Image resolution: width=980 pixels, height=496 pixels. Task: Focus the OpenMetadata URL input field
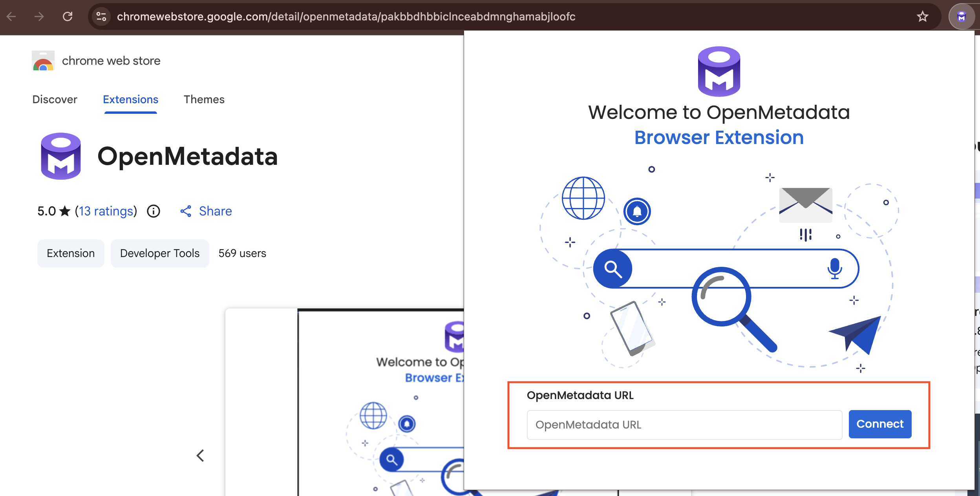[x=684, y=425]
